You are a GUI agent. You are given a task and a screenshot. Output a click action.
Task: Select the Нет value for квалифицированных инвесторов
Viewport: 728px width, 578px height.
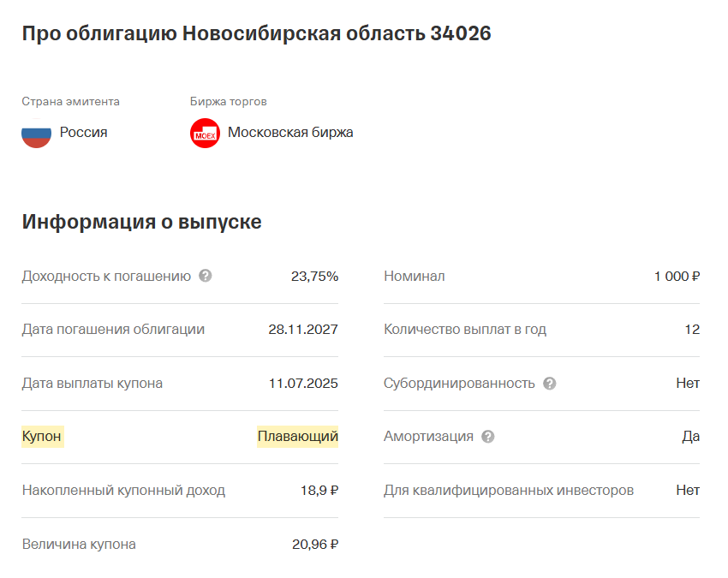click(688, 491)
